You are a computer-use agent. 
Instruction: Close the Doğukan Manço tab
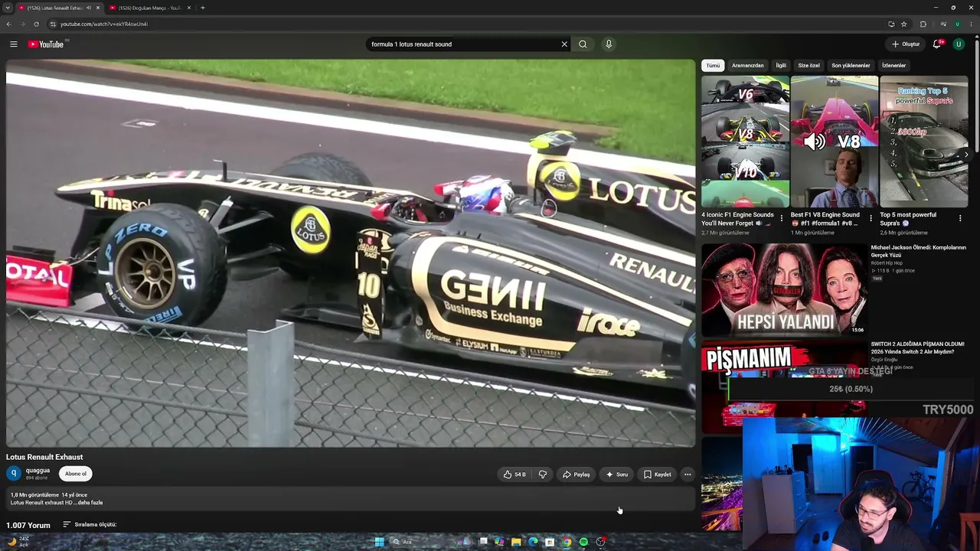[x=188, y=8]
